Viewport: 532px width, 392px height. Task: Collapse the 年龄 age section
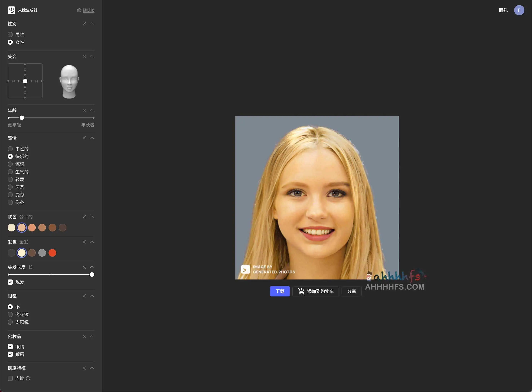(92, 111)
